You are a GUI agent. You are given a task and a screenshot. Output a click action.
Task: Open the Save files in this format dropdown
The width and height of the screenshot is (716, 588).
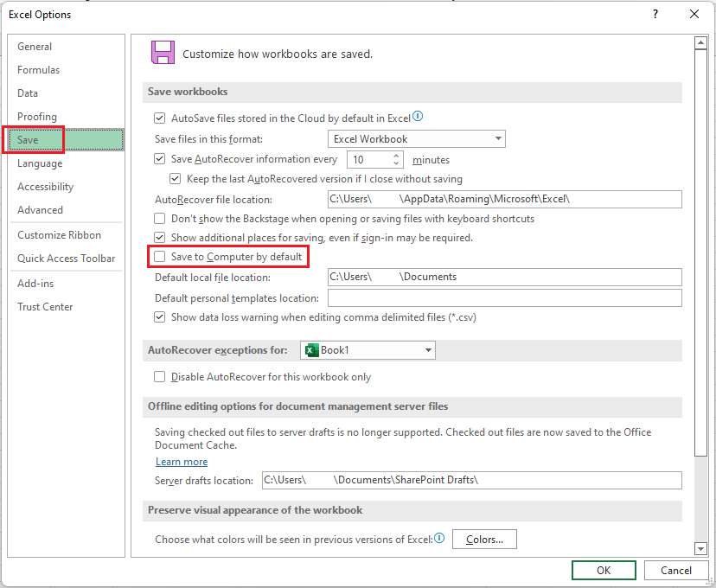pos(498,138)
